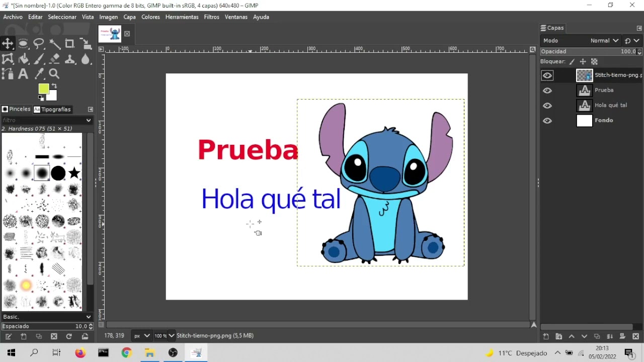Create a new brush
Viewport: 644px width, 362px height.
[24, 336]
